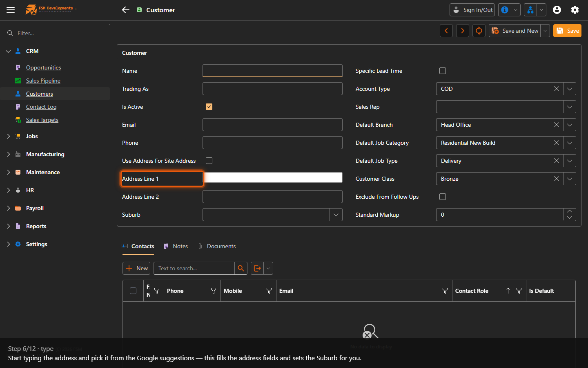This screenshot has width=588, height=368.
Task: Expand the Jobs menu section
Action: tap(8, 136)
